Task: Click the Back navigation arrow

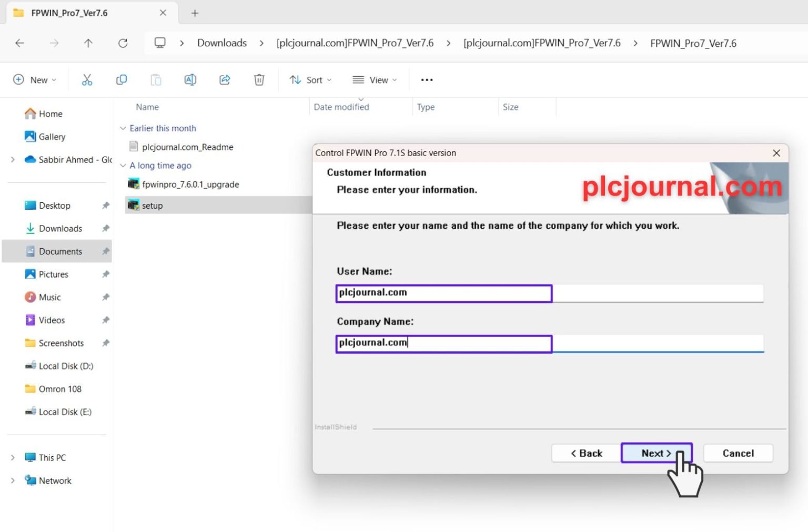Action: pos(20,43)
